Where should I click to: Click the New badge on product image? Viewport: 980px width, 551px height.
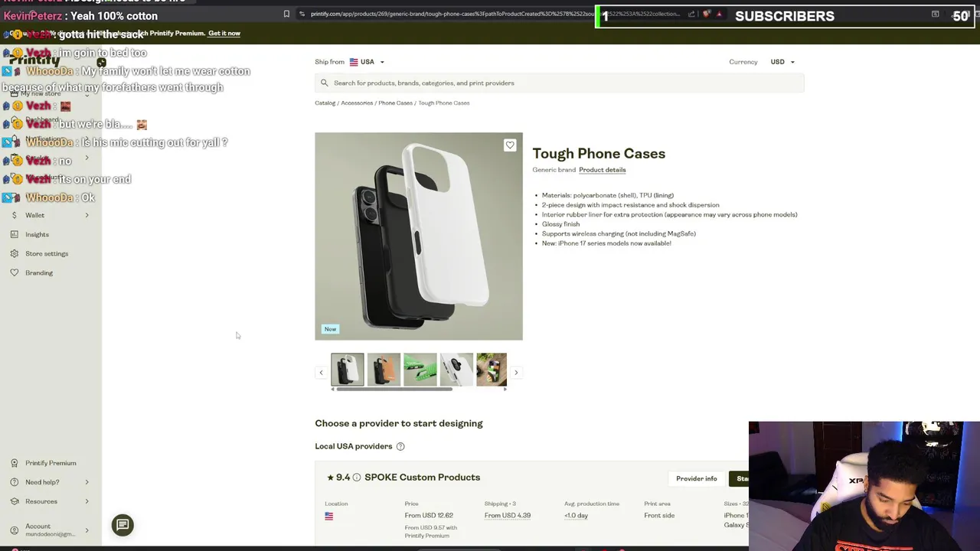point(330,329)
